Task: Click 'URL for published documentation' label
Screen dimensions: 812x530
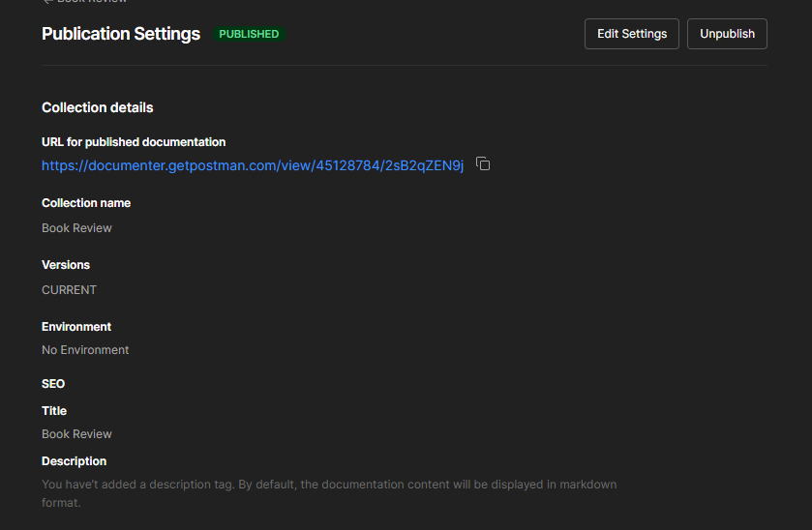Action: click(134, 142)
